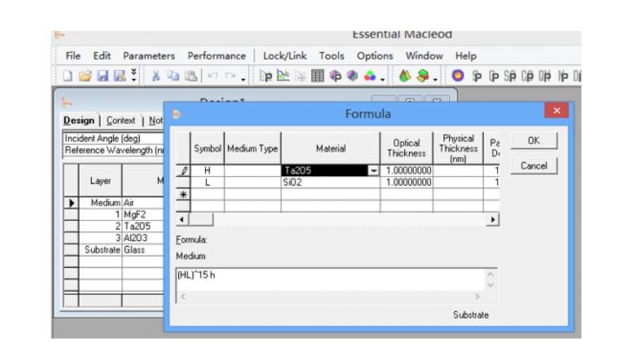Open the Material dropdown for Ta2O5
The height and width of the screenshot is (364, 636).
pos(373,171)
